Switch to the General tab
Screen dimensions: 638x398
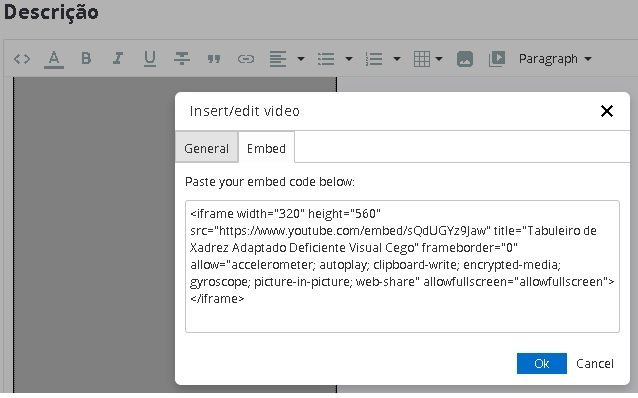(x=207, y=148)
